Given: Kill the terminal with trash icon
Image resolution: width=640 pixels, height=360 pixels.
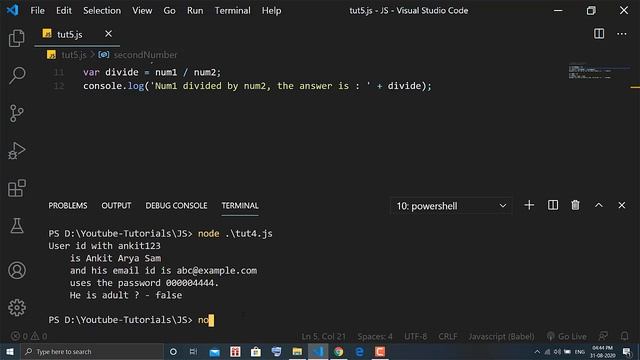Looking at the screenshot, I should 576,205.
